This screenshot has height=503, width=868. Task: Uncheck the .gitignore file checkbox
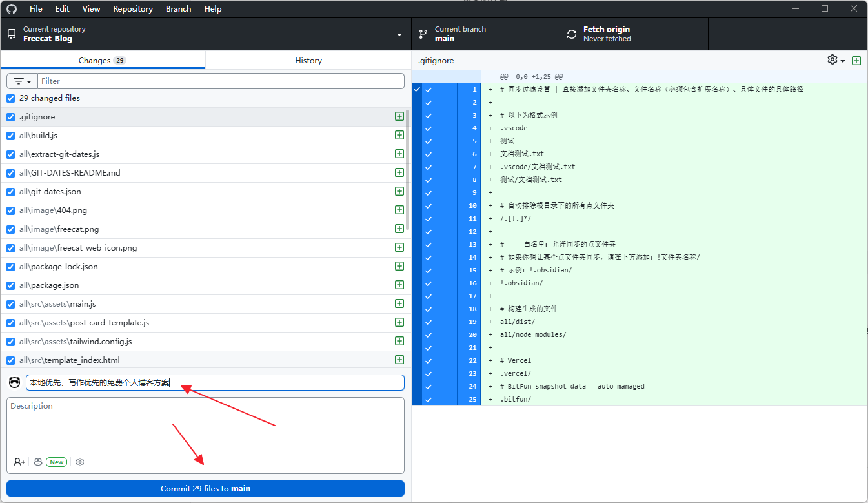click(x=10, y=117)
